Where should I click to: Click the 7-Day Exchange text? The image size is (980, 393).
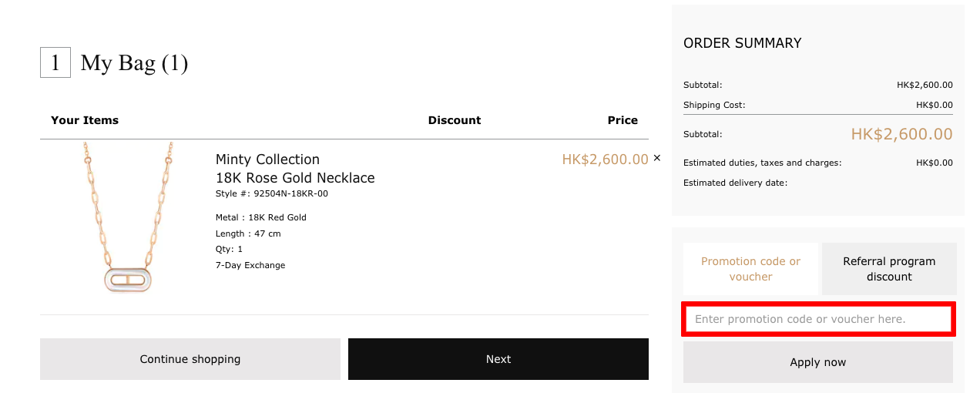coord(250,265)
